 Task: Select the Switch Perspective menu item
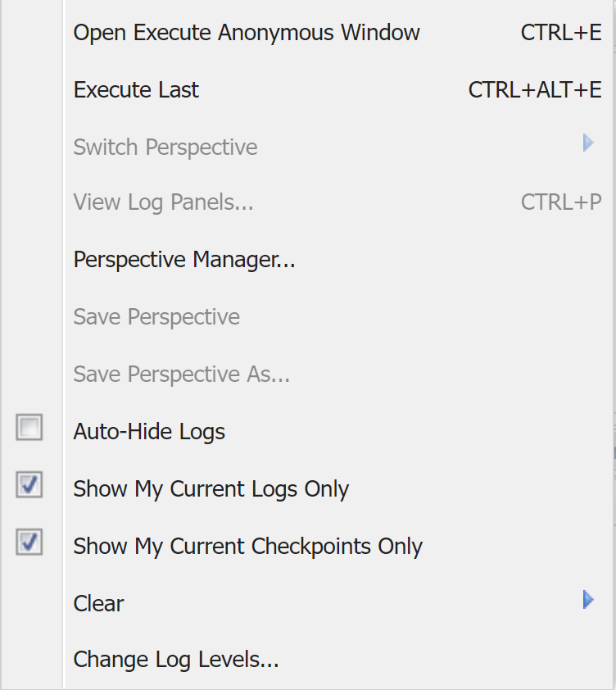pyautogui.click(x=165, y=148)
